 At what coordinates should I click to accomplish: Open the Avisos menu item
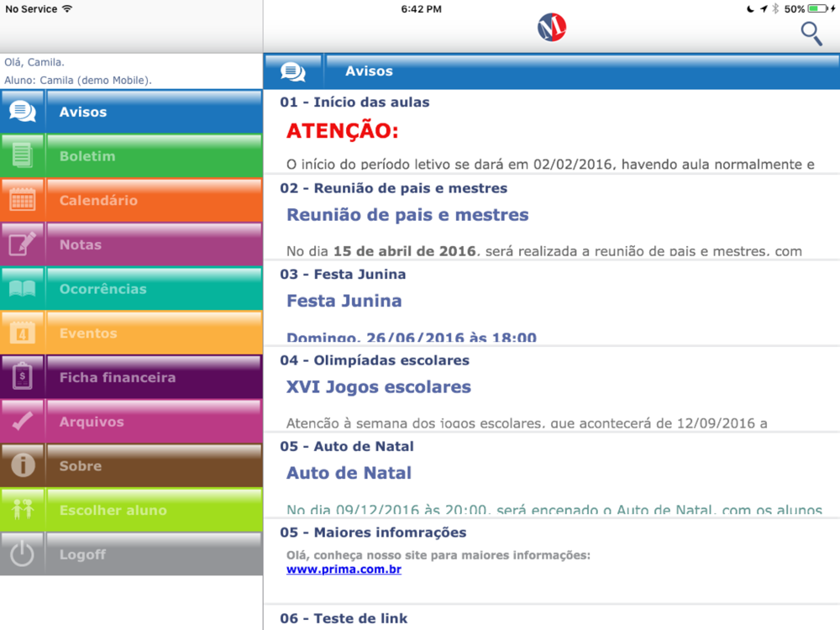click(x=131, y=112)
